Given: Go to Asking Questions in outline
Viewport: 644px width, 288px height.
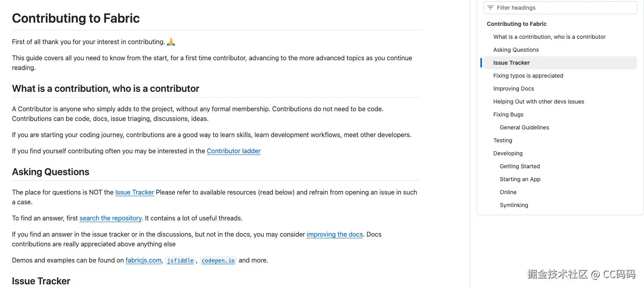Looking at the screenshot, I should pos(516,50).
